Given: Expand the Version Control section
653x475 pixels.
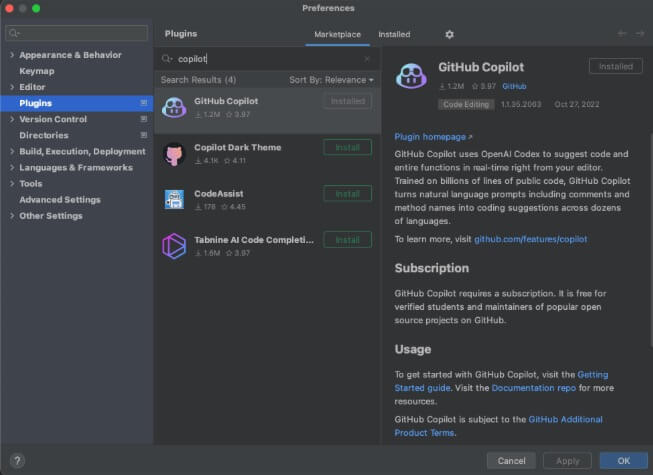Looking at the screenshot, I should [12, 119].
